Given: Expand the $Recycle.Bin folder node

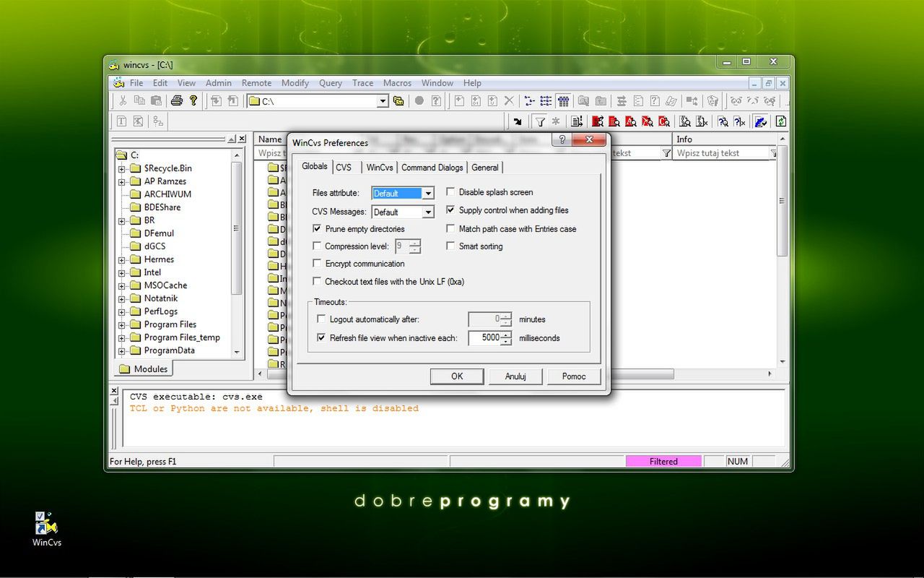Looking at the screenshot, I should click(x=121, y=168).
